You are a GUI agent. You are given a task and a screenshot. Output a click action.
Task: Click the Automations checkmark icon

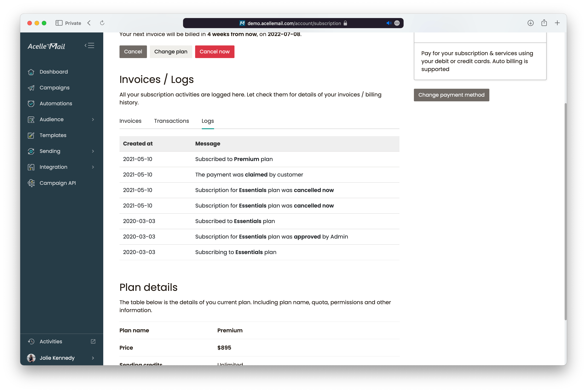[31, 104]
